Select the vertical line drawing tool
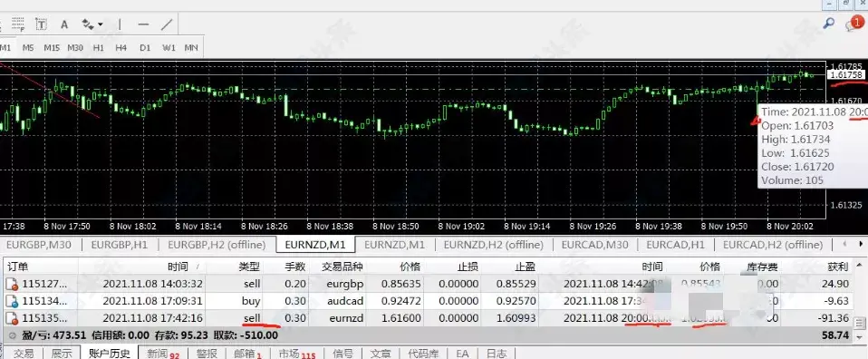Viewport: 868px width, 359px height. (x=121, y=24)
